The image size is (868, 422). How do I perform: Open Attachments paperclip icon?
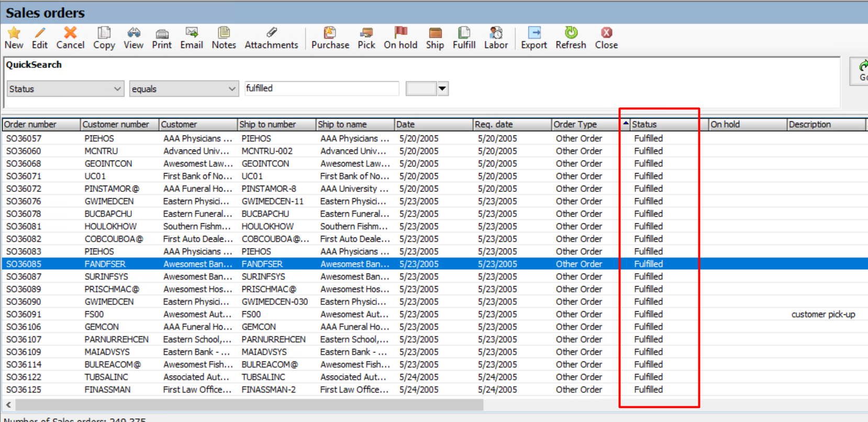point(271,33)
